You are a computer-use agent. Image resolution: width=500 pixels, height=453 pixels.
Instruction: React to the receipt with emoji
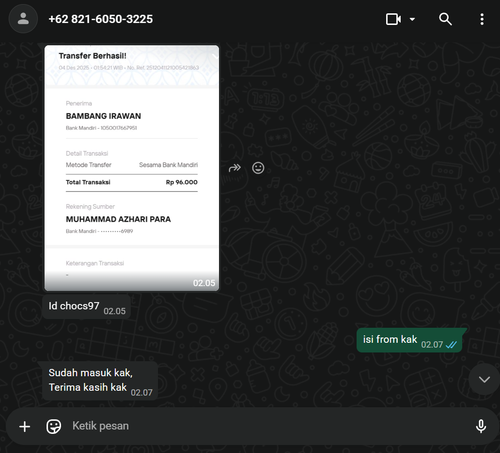click(x=258, y=168)
